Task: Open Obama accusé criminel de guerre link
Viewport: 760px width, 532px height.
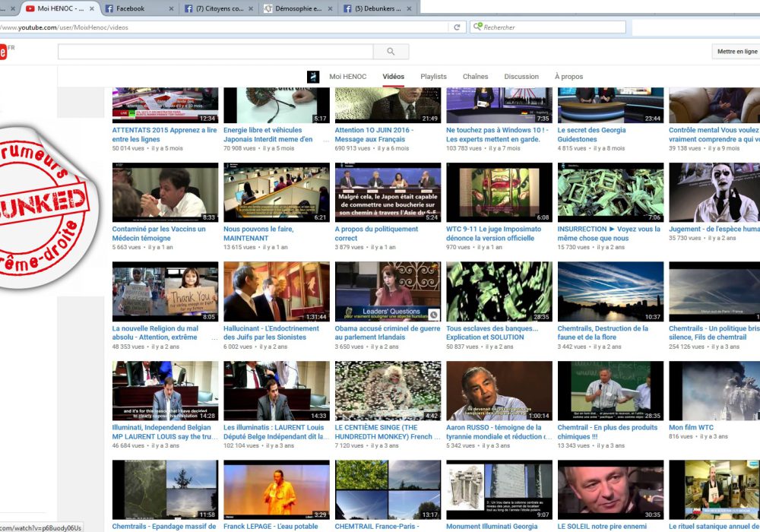Action: tap(388, 332)
